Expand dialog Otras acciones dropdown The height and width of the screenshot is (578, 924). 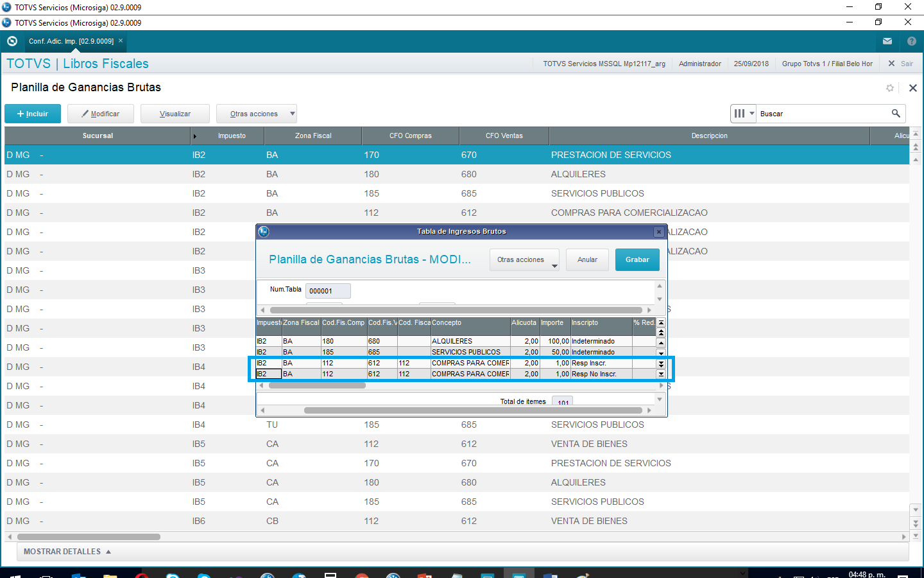pyautogui.click(x=554, y=265)
